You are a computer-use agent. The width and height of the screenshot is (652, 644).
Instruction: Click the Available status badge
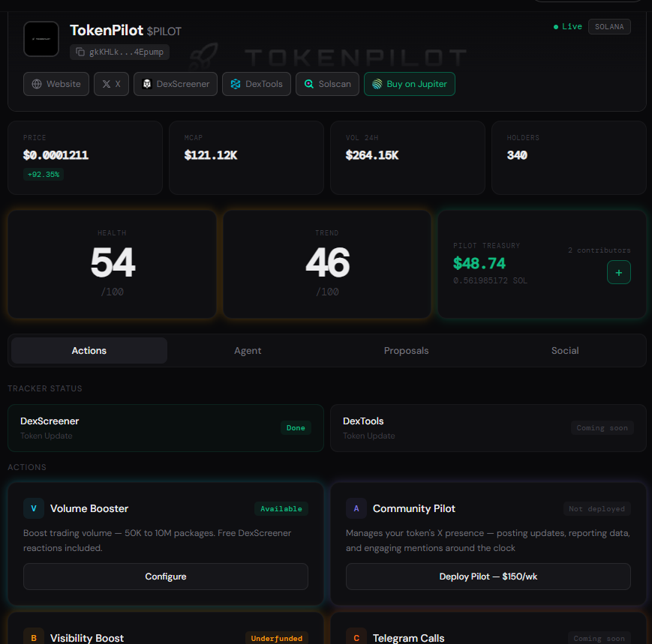click(x=281, y=509)
